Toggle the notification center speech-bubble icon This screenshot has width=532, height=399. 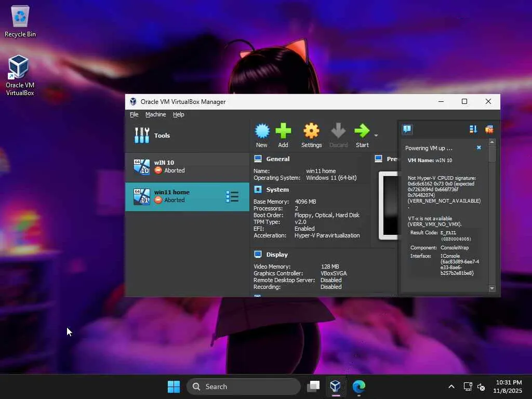click(x=407, y=129)
